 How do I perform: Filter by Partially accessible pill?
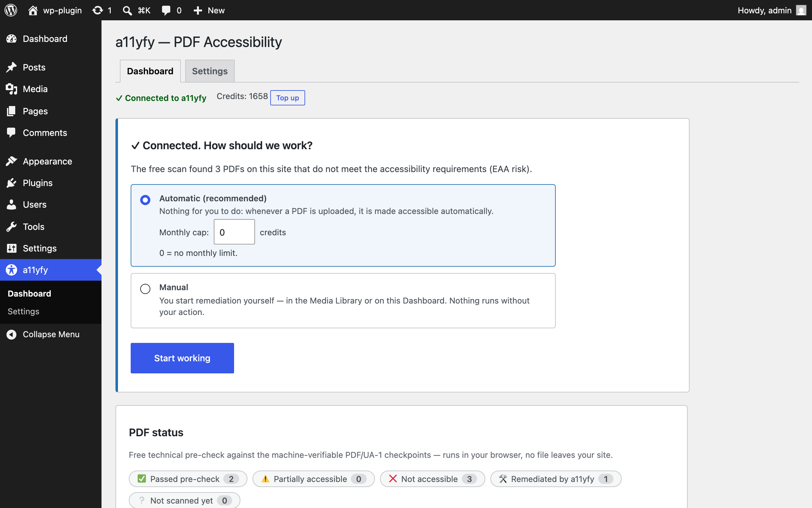(x=313, y=479)
